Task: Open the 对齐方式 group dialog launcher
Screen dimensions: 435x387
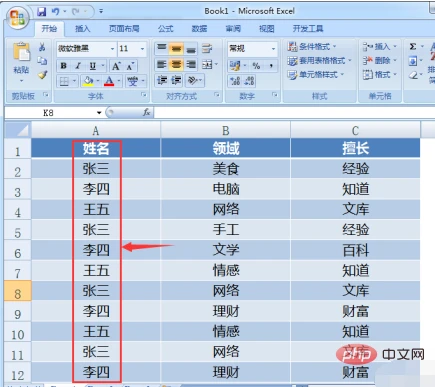Action: 217,95
